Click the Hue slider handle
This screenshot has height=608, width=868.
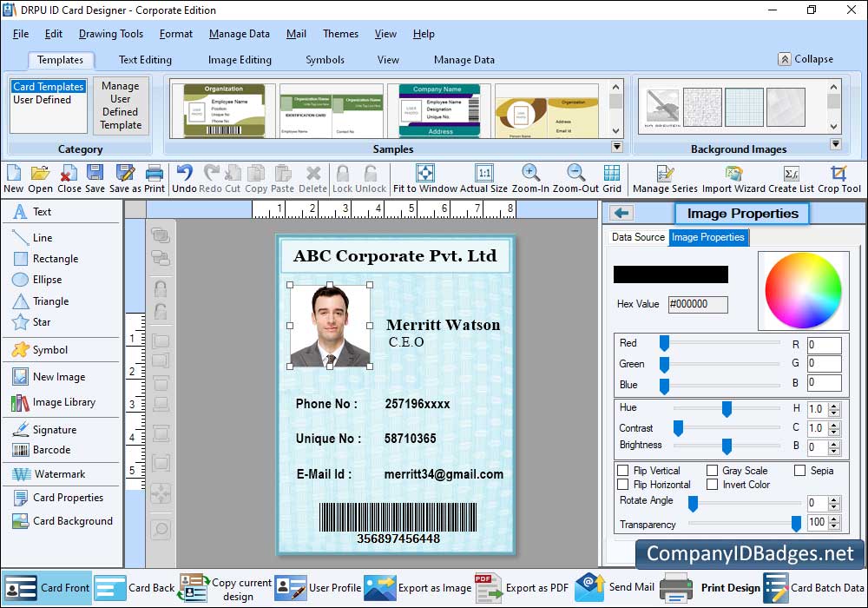[x=727, y=408]
